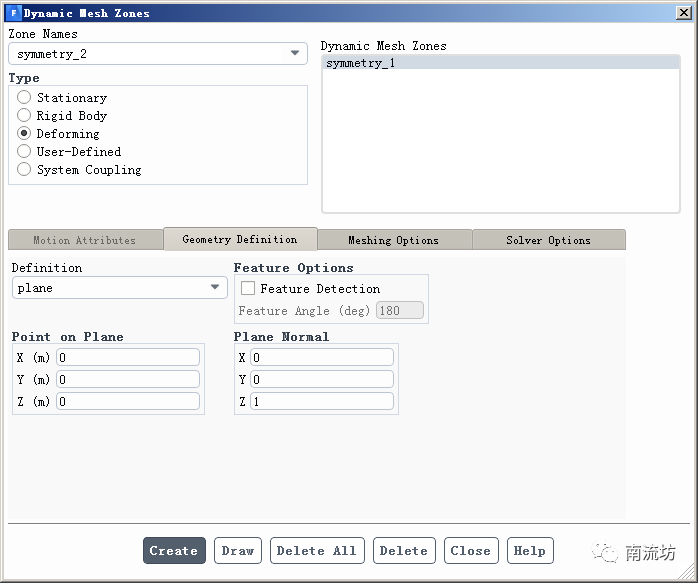698x583 pixels.
Task: Click the Delete All button
Action: pyautogui.click(x=317, y=551)
